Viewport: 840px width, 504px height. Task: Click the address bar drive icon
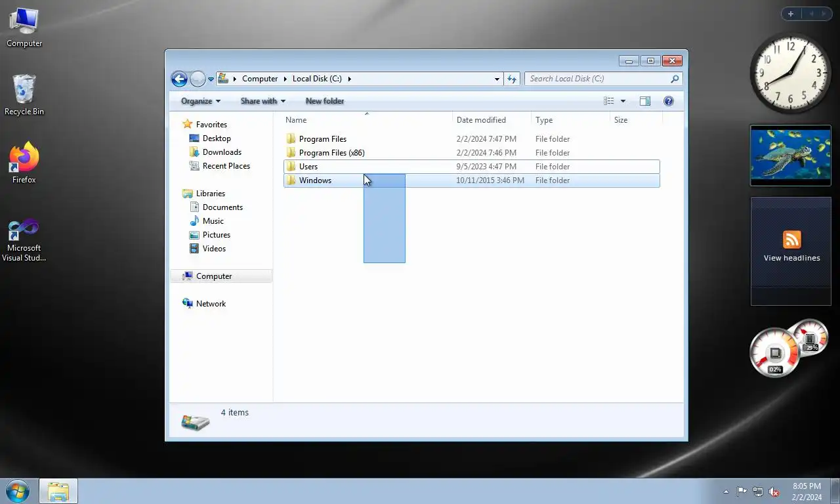point(223,79)
